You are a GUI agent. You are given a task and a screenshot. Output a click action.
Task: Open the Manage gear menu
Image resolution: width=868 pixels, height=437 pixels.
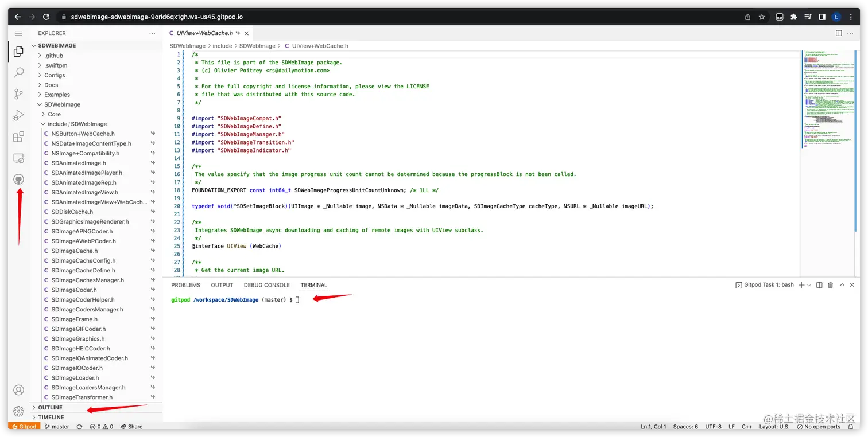click(x=18, y=411)
